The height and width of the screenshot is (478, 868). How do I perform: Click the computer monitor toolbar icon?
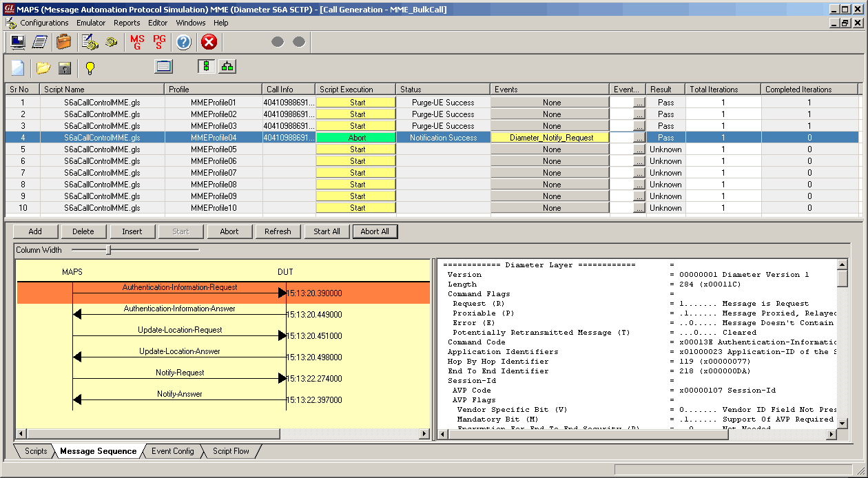18,42
